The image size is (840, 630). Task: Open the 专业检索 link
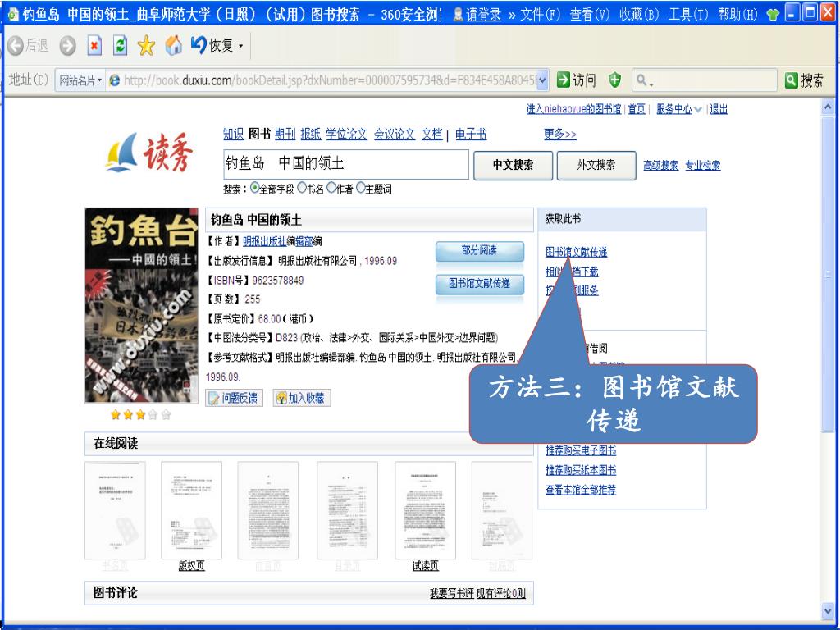pyautogui.click(x=703, y=166)
